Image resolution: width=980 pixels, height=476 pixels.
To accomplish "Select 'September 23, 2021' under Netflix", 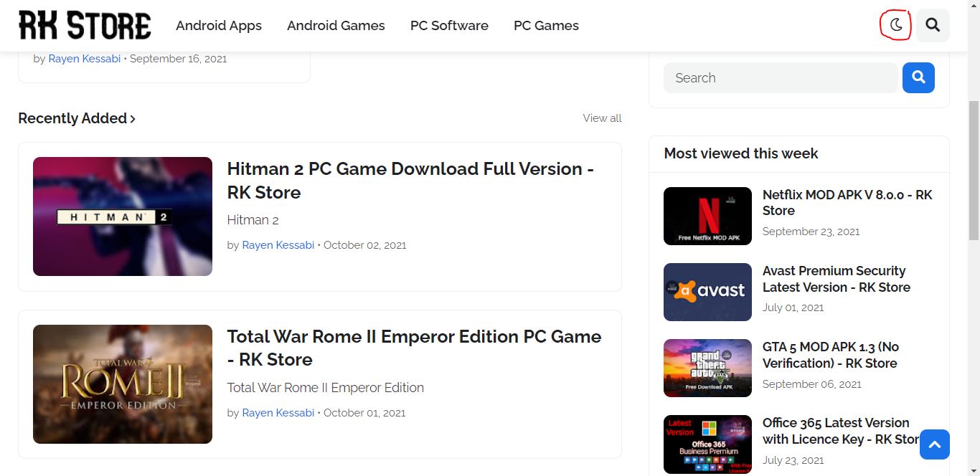I will [811, 232].
